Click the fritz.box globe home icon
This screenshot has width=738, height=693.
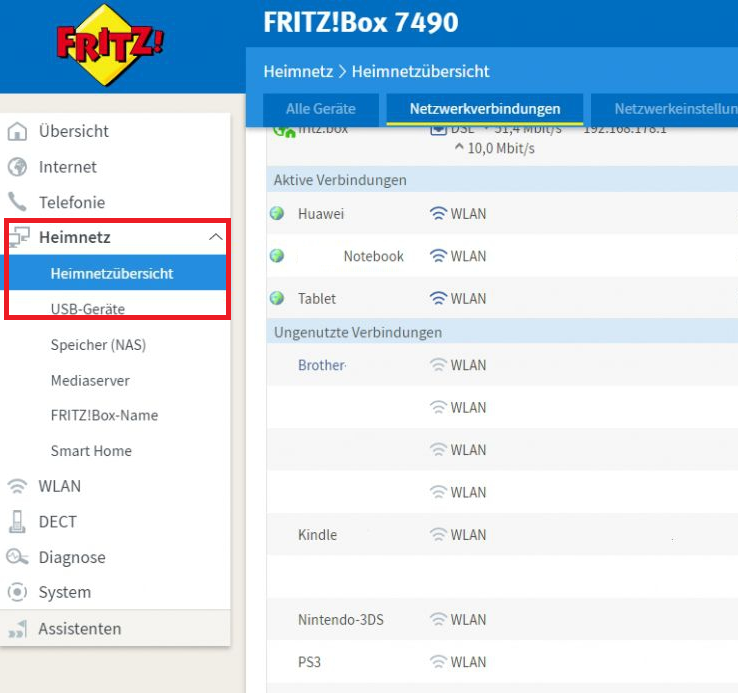pos(284,132)
